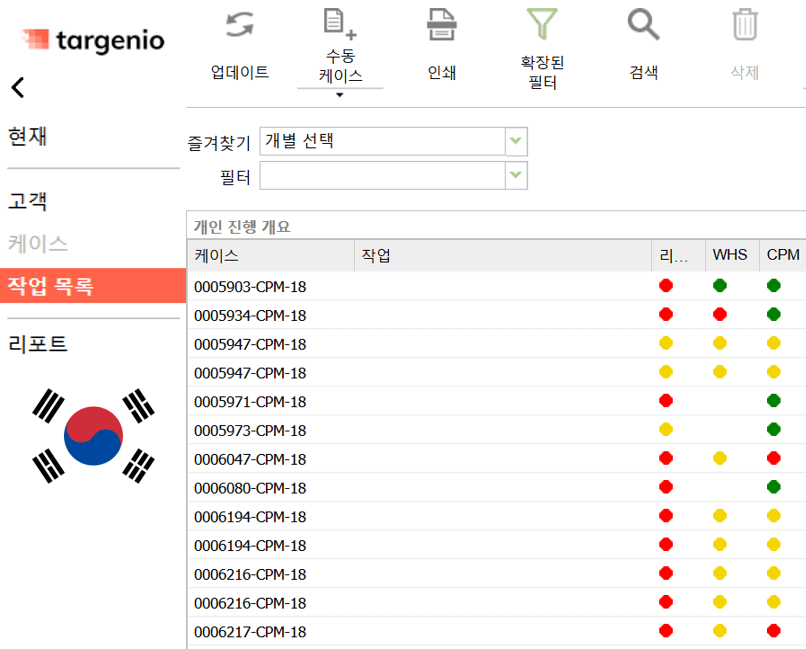Open the 즐겨찾기 dropdown arrow

coord(515,142)
